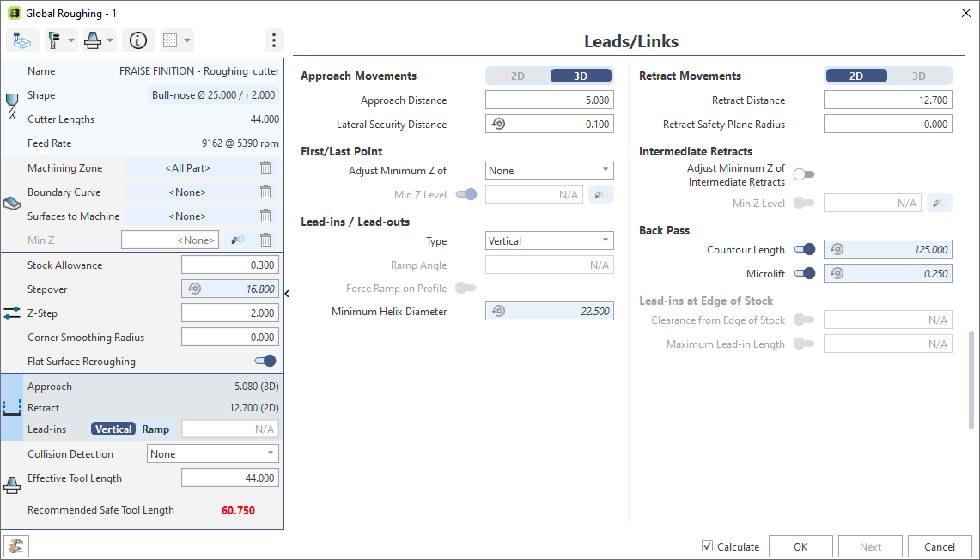Delete the Min Z value
980x560 pixels.
tap(265, 240)
